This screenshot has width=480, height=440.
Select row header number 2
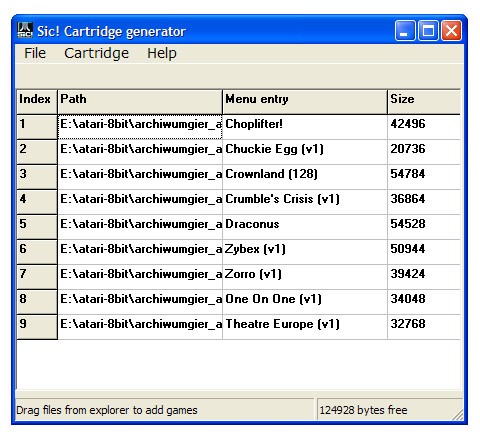[37, 152]
